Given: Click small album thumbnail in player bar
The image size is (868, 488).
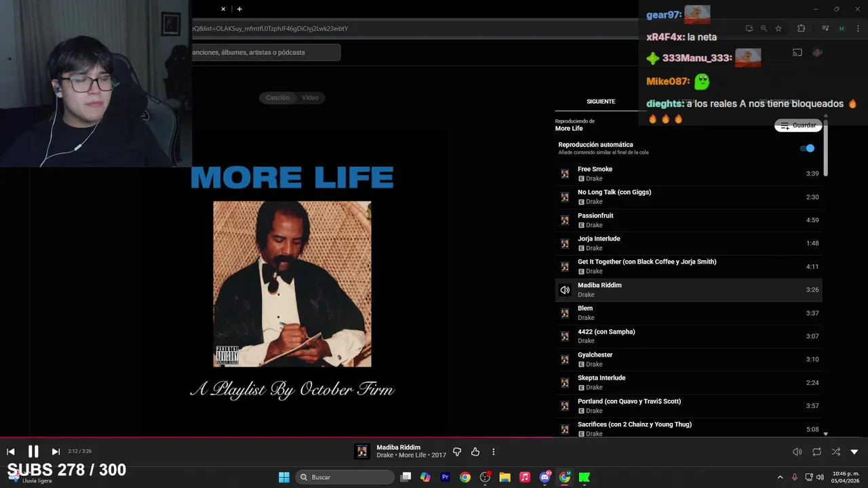Looking at the screenshot, I should [x=363, y=451].
